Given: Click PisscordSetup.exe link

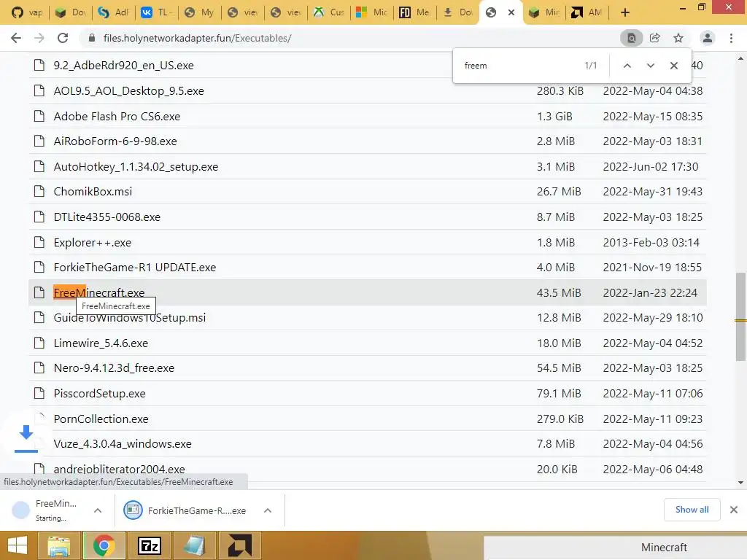Looking at the screenshot, I should point(99,393).
